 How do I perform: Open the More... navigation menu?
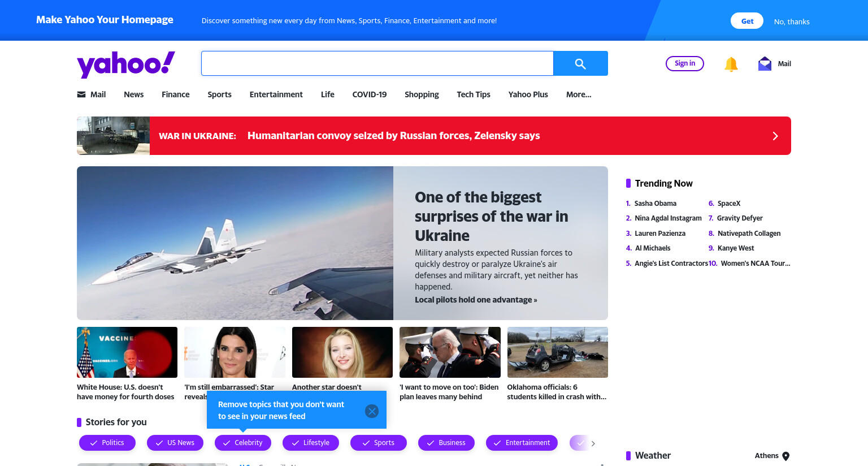pyautogui.click(x=579, y=94)
